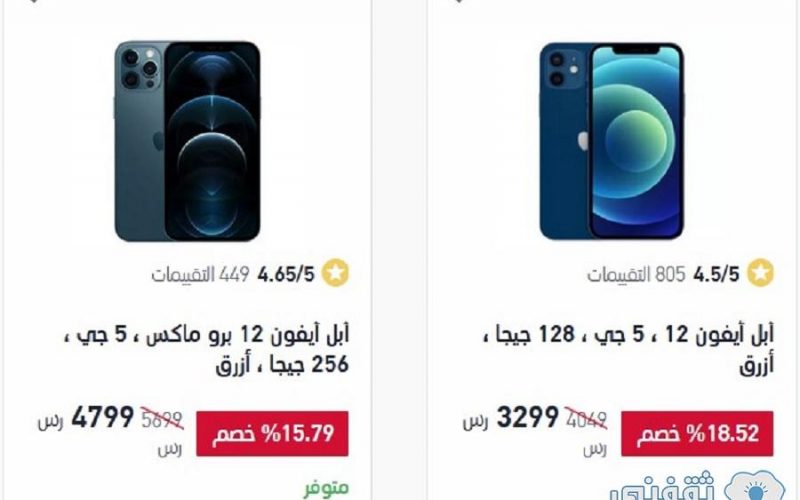View the 449 التقييمات reviews
Image resolution: width=800 pixels, height=500 pixels.
pyautogui.click(x=200, y=274)
